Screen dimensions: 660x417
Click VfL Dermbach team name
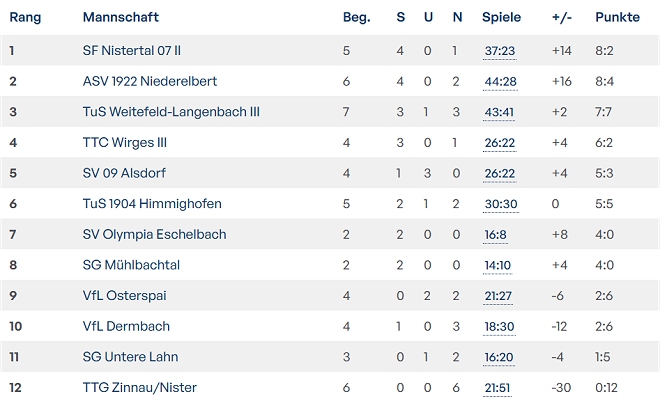[126, 327]
